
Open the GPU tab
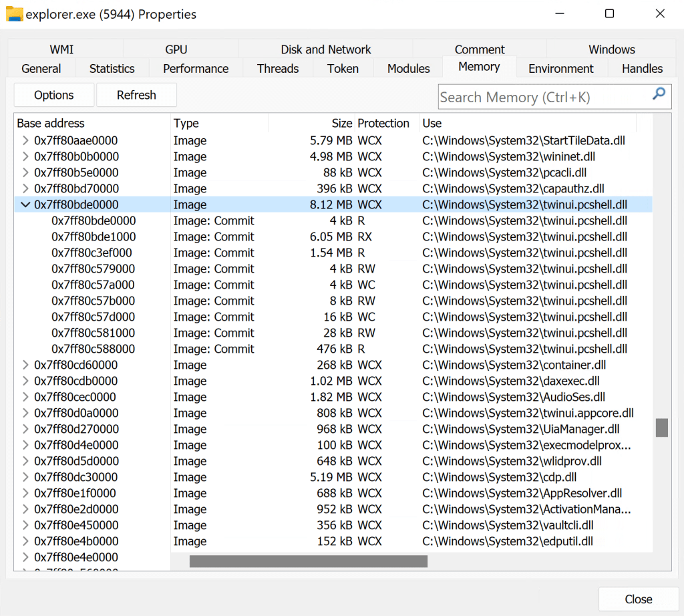(x=176, y=49)
